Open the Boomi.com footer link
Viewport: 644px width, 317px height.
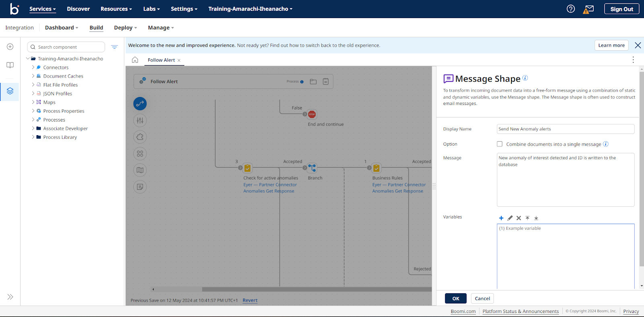(x=463, y=311)
